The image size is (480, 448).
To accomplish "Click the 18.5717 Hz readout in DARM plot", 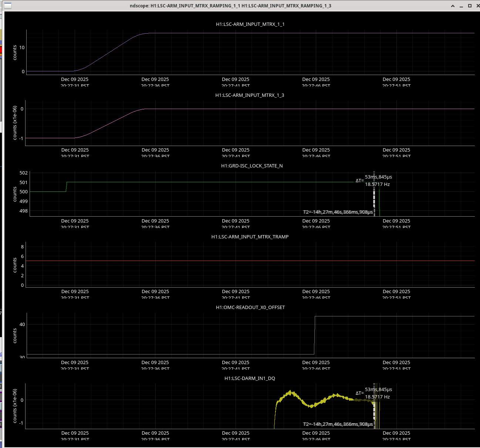I will pos(377,397).
